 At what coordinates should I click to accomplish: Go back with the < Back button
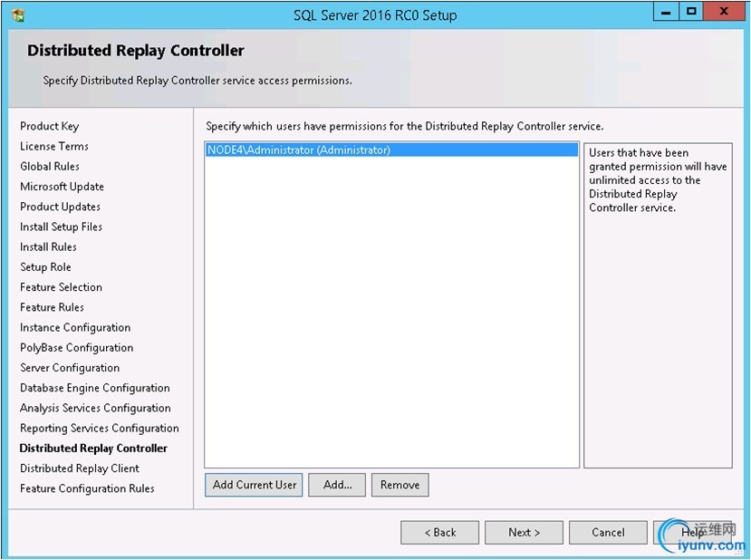[x=439, y=532]
